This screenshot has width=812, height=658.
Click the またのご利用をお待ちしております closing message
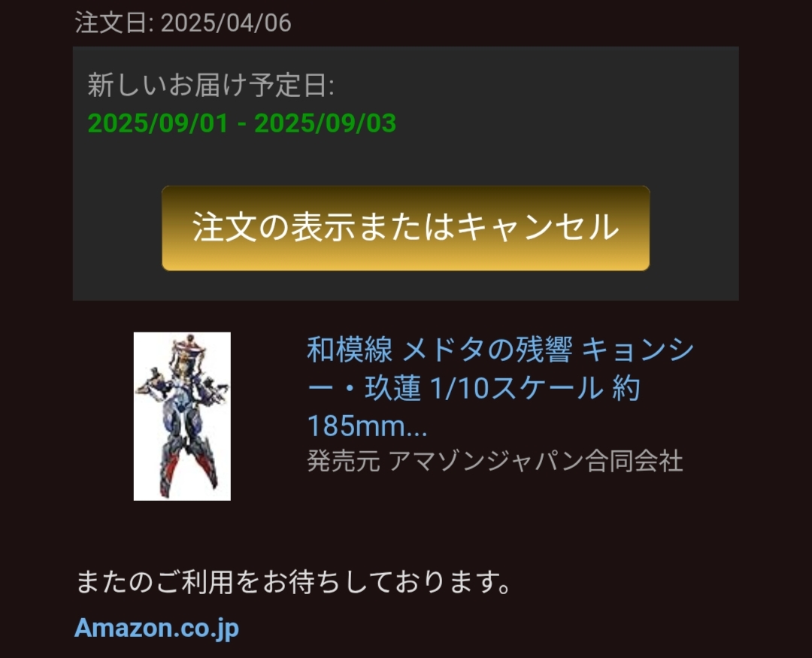[x=294, y=581]
